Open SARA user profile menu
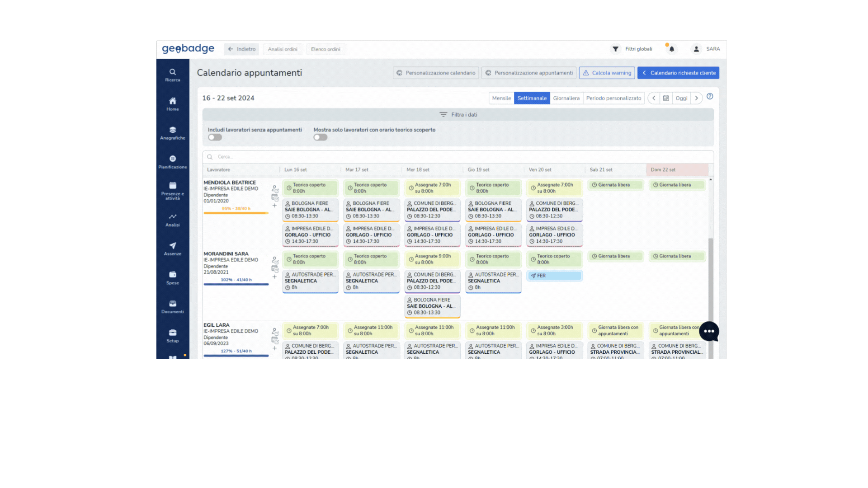This screenshot has height=488, width=868. (706, 49)
